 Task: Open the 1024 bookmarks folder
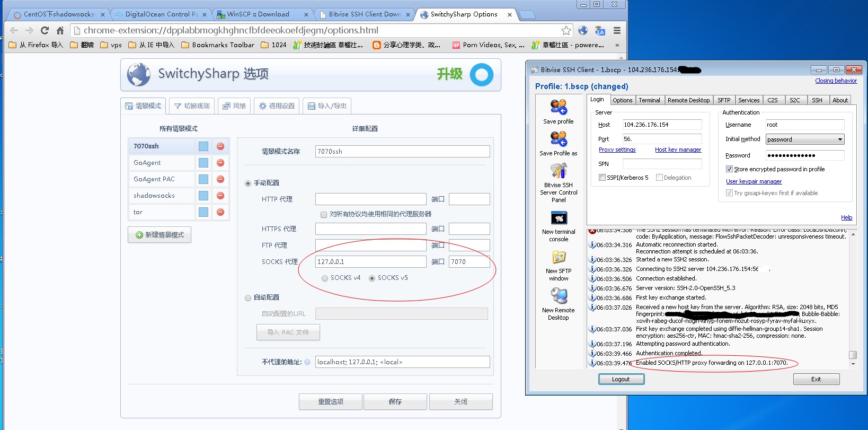pos(273,45)
